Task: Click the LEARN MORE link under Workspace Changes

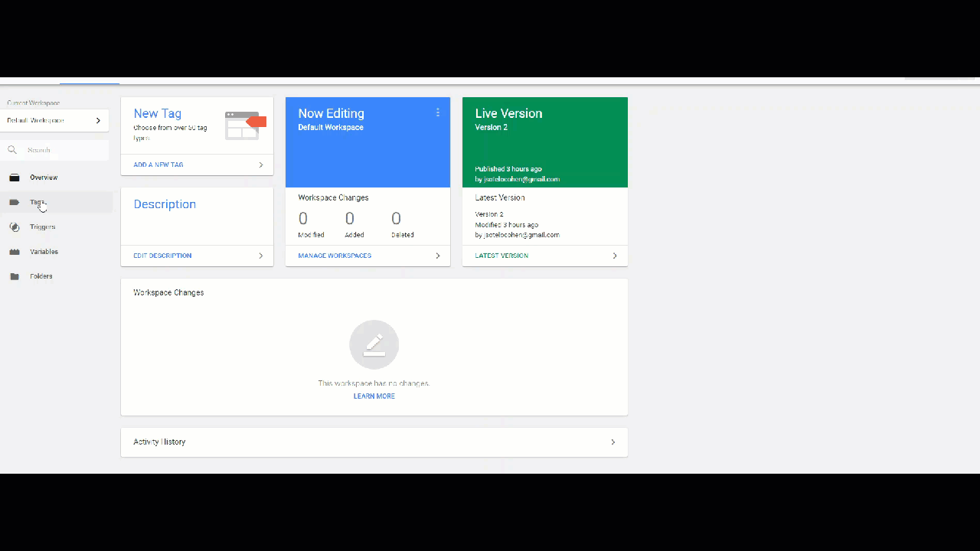Action: click(374, 396)
